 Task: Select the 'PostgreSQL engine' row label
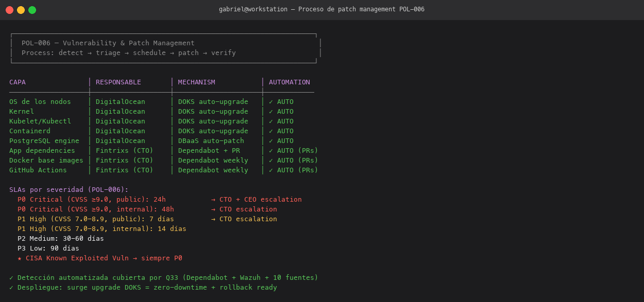pos(44,141)
